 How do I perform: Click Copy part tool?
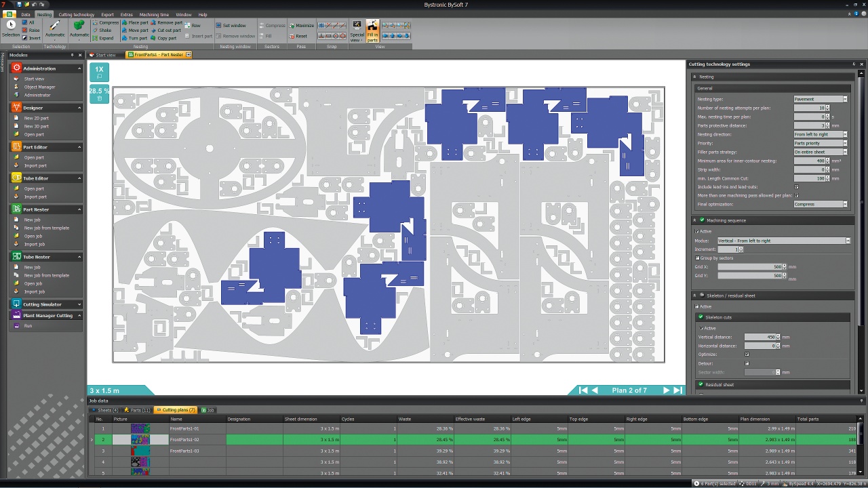[163, 38]
